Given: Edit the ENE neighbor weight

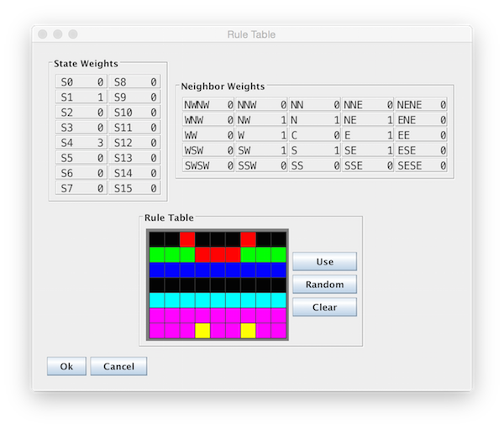Looking at the screenshot, I should point(422,120).
